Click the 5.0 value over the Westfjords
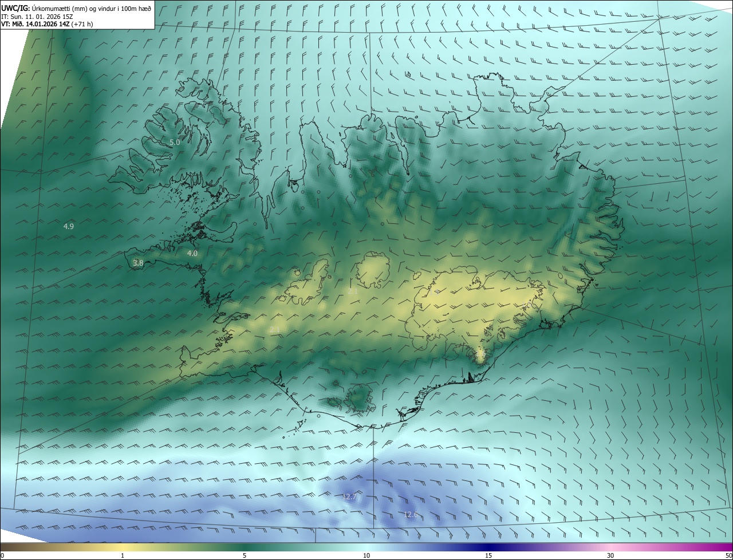733x560 pixels. coord(175,142)
